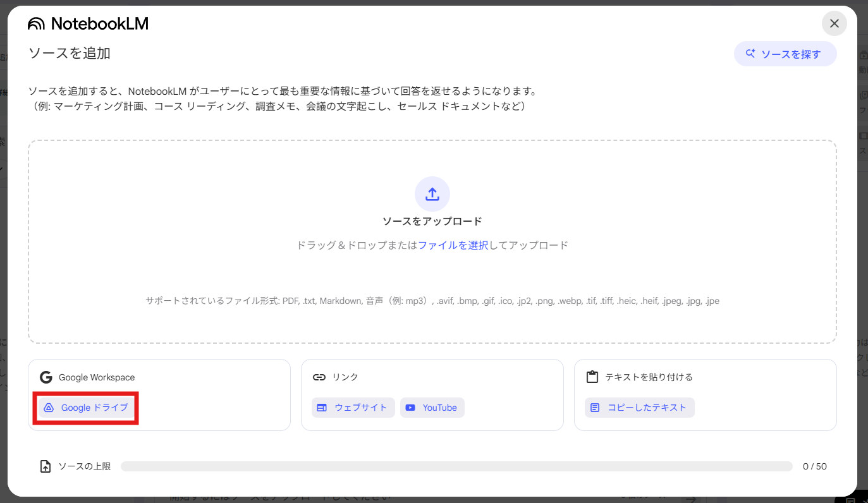868x503 pixels.
Task: Click the "0 / 50" source count
Action: tap(815, 466)
